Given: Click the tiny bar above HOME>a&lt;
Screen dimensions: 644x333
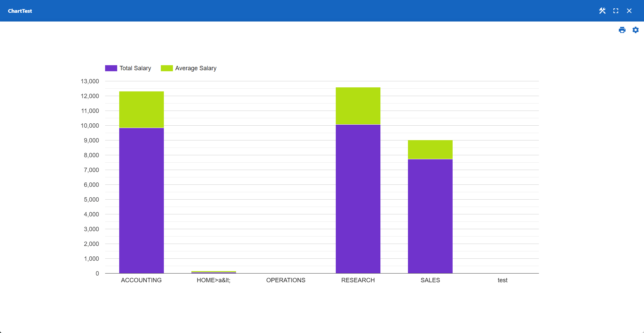Looking at the screenshot, I should point(214,272).
